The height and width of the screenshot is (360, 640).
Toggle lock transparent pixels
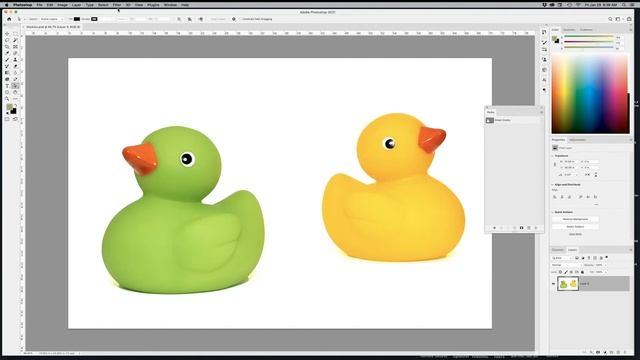(x=560, y=272)
